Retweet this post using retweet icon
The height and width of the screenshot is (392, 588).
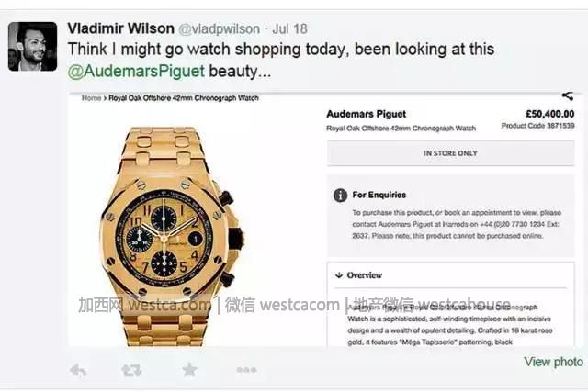(x=131, y=371)
